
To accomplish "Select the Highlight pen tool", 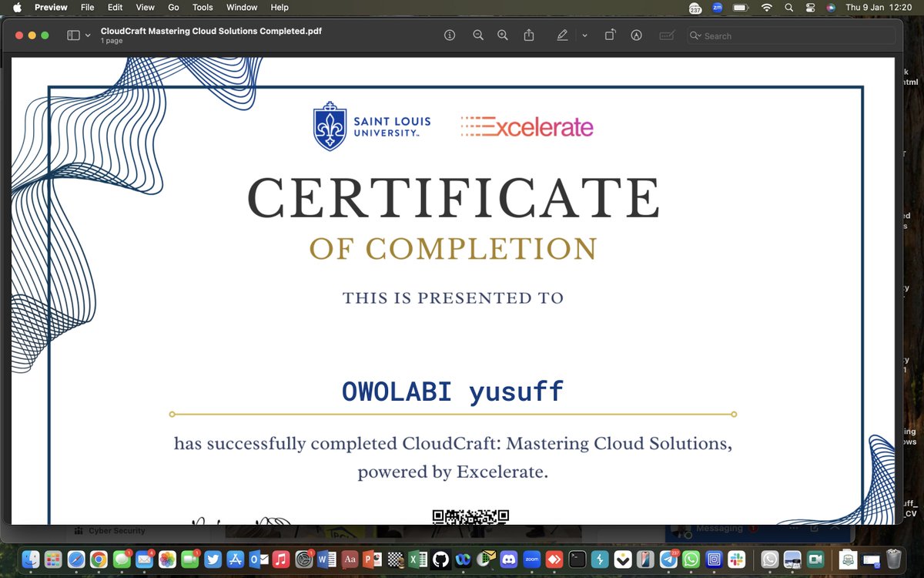I will tap(563, 35).
